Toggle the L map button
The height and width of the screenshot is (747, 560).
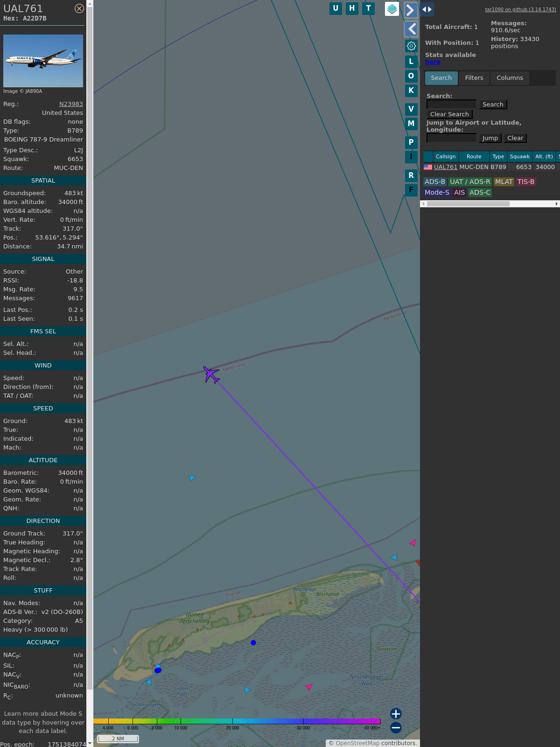tap(411, 62)
